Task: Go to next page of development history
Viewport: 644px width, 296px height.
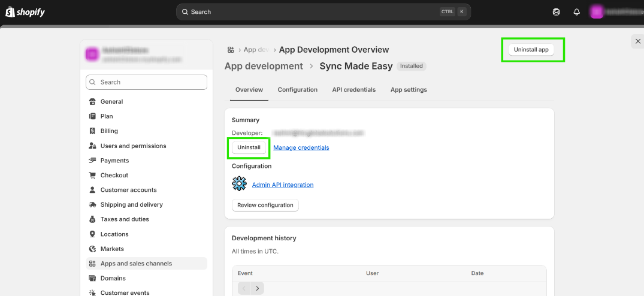Action: click(258, 288)
